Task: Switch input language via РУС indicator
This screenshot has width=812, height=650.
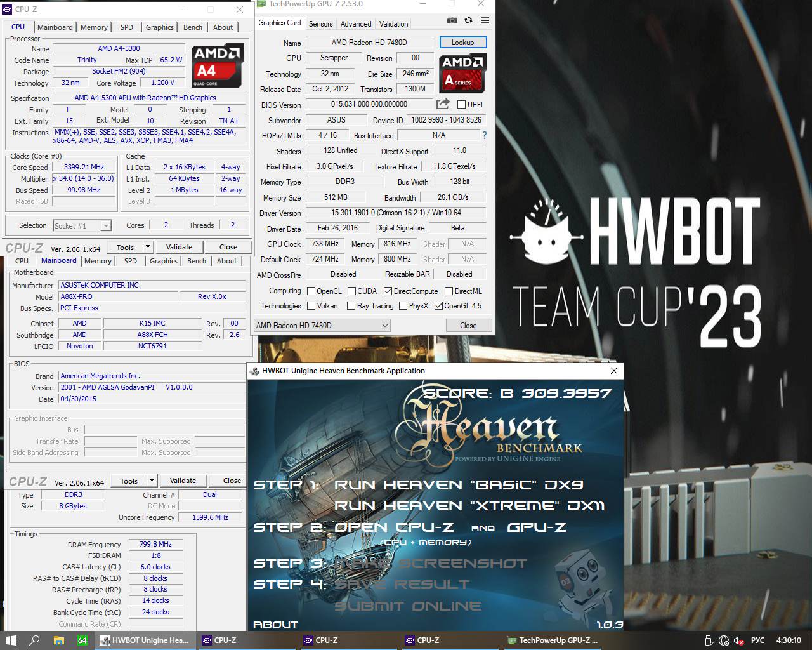Action: pos(757,640)
